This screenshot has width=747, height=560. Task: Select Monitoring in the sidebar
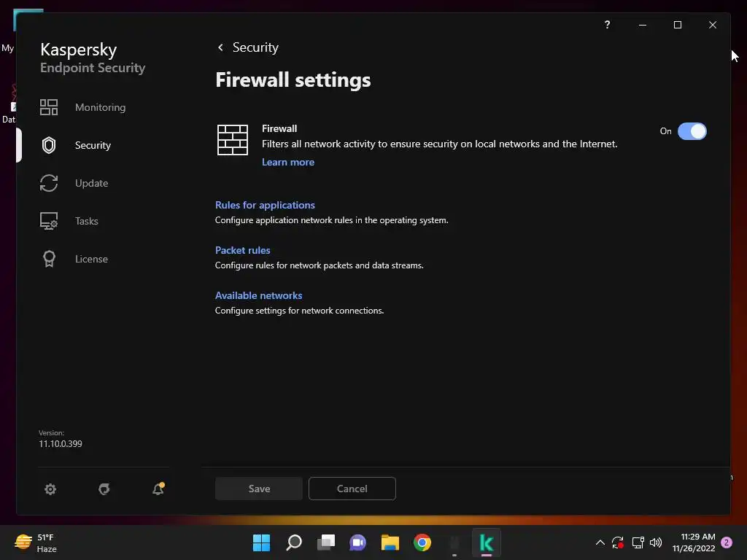pyautogui.click(x=100, y=107)
